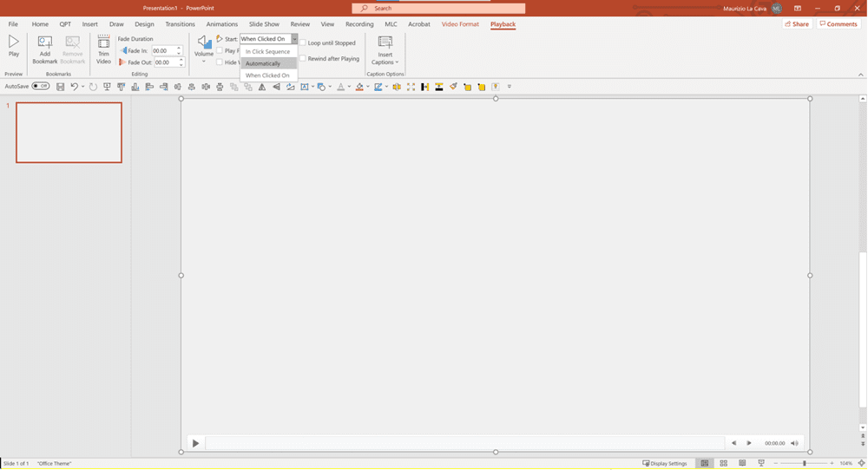This screenshot has height=470, width=868.
Task: Mute the video with player speaker icon
Action: [x=794, y=443]
